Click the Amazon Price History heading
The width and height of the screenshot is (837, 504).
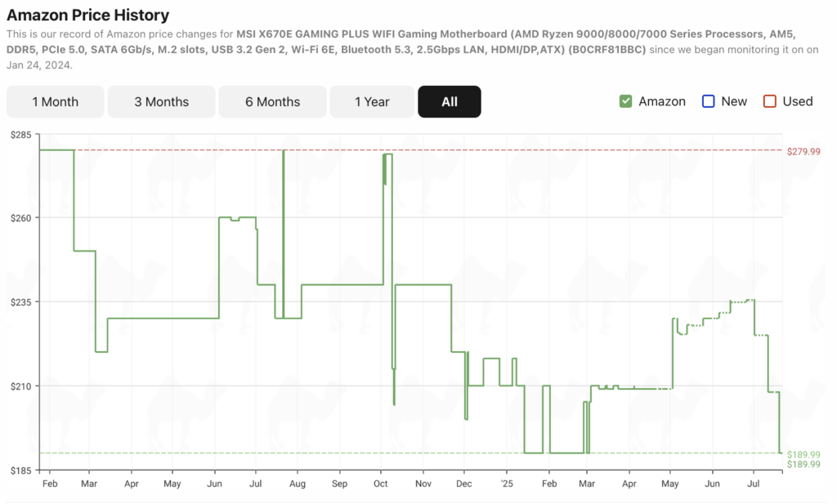tap(87, 15)
